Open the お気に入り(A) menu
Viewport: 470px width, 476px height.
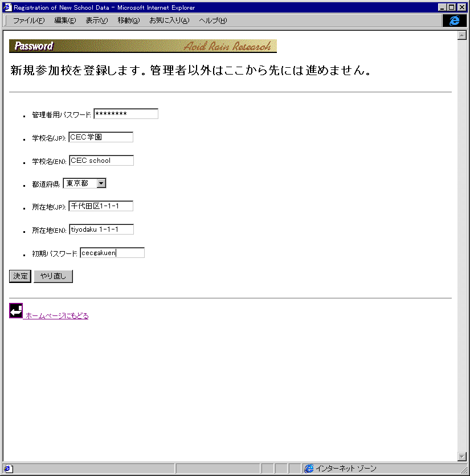coord(169,20)
